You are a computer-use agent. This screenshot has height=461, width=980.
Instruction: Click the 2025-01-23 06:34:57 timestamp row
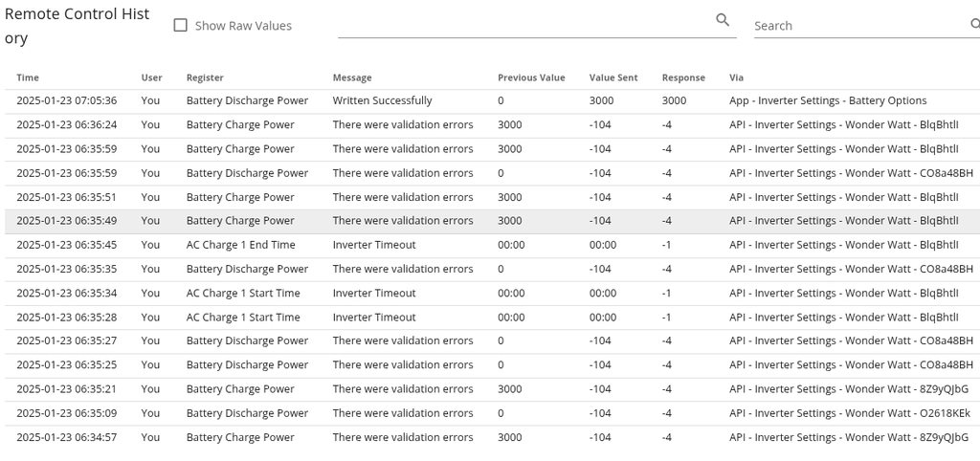pyautogui.click(x=66, y=437)
